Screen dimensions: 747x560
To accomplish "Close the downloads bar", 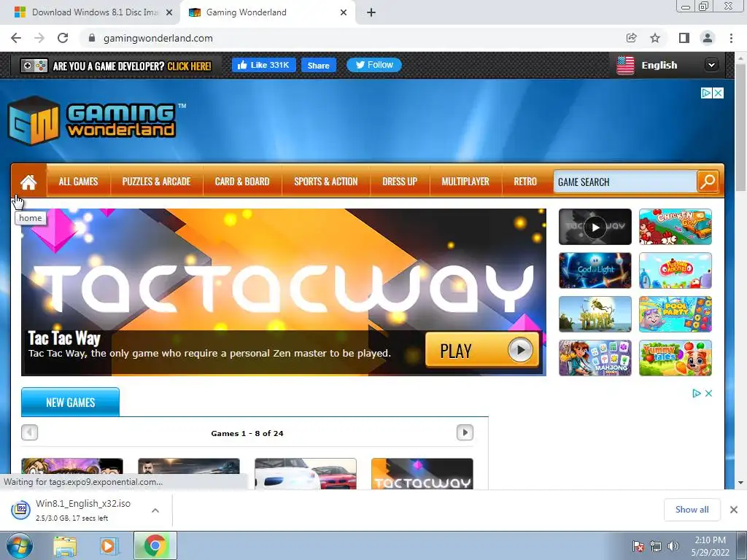I will click(734, 510).
